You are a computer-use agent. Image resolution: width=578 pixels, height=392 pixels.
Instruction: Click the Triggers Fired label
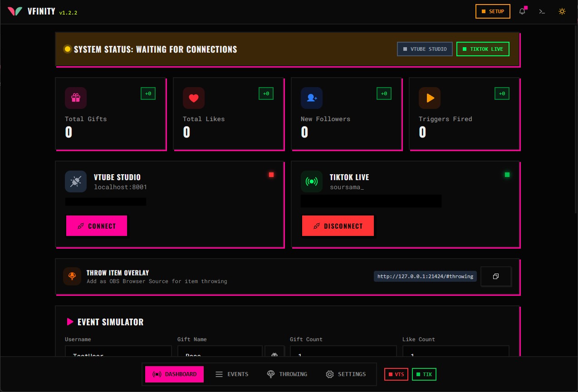446,119
